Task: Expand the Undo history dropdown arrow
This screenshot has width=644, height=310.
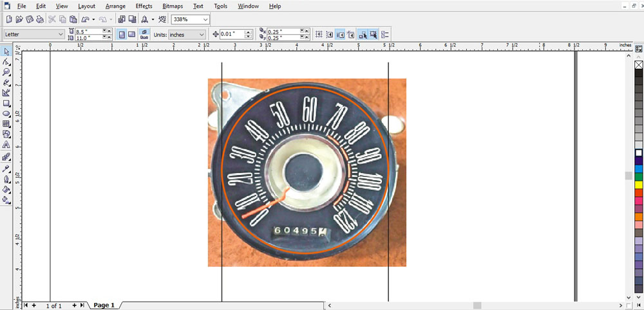Action: tap(93, 19)
